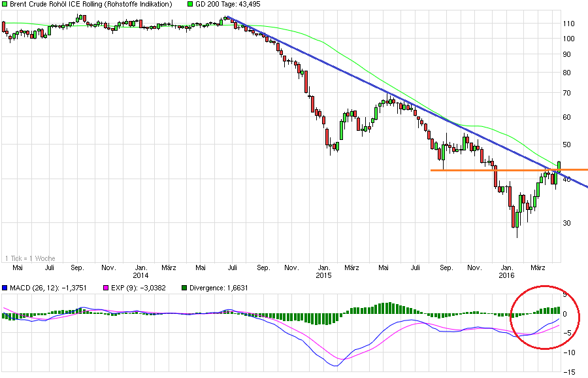Select the 'Brent Crude Rohöl ICE Rolling' title text
Screen dimensions: 588x378
click(56, 4)
